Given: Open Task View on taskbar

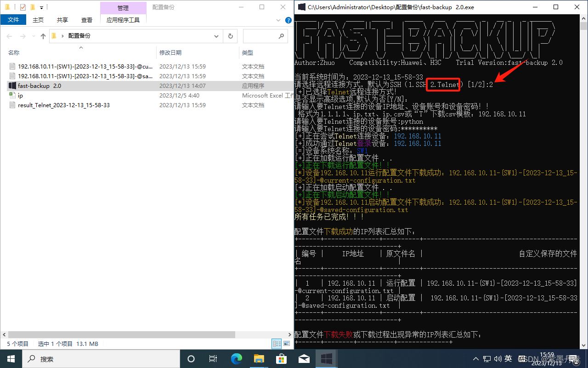Looking at the screenshot, I should [x=213, y=359].
